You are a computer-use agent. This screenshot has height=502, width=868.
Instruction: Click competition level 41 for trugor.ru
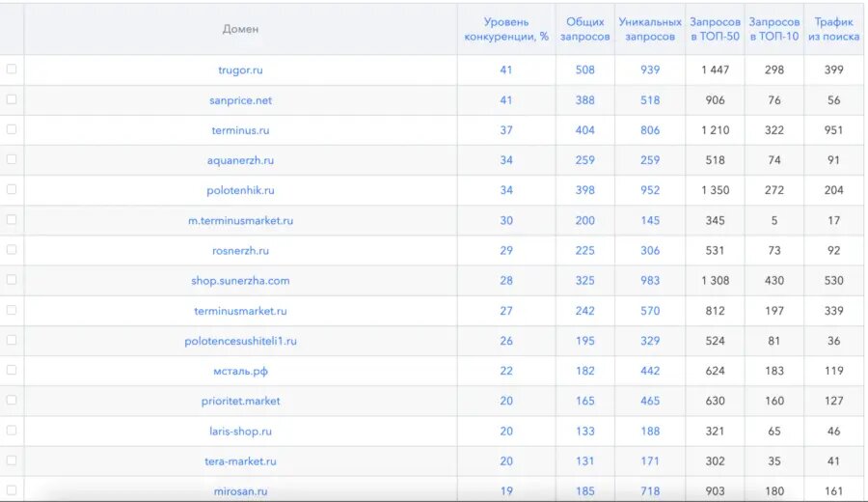click(506, 70)
